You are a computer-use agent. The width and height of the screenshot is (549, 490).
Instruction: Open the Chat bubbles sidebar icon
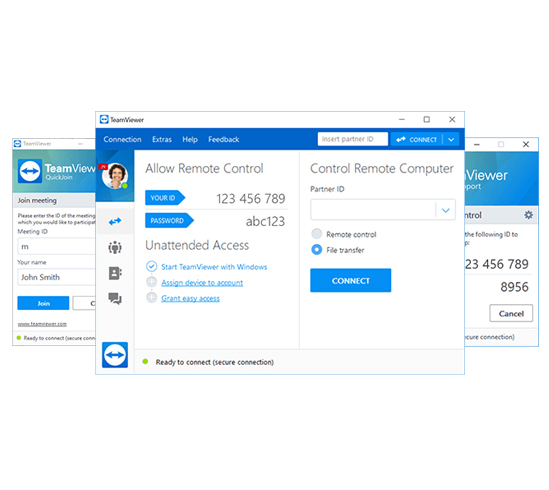115,299
